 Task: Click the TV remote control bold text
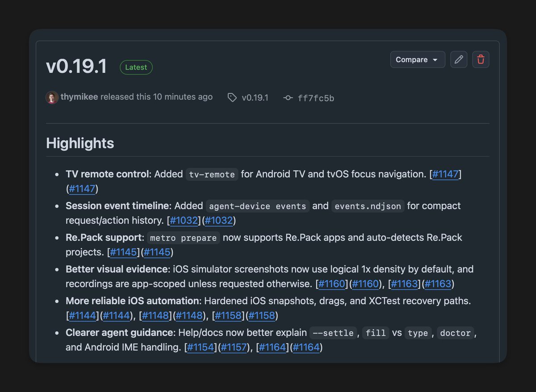coord(107,174)
